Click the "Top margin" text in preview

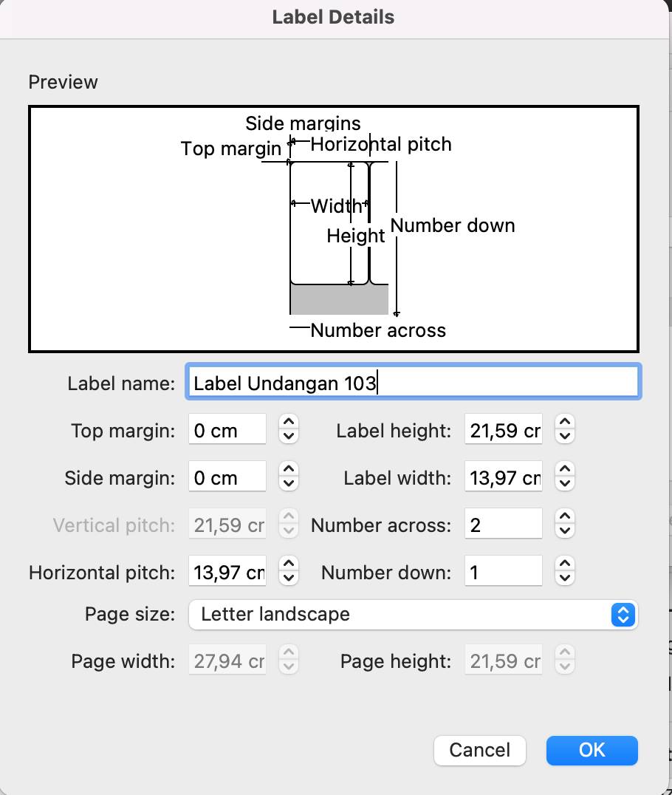tap(231, 149)
